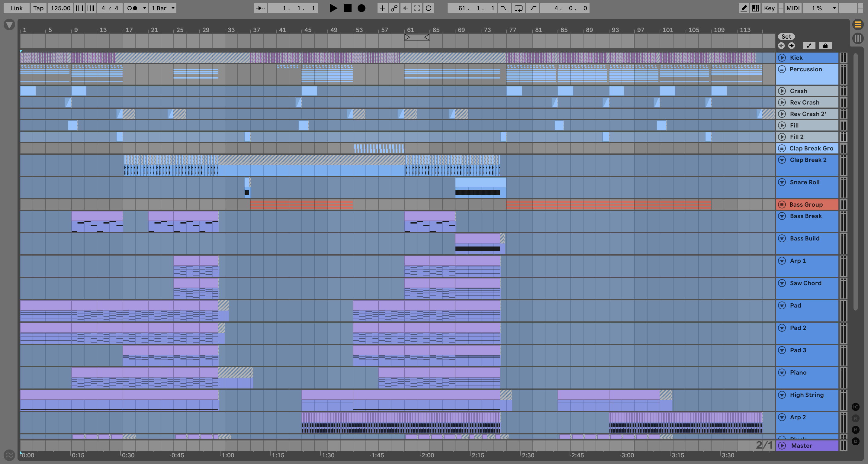Viewport: 868px width, 464px height.
Task: Open the quantization menu showing 1 Bar
Action: (163, 8)
